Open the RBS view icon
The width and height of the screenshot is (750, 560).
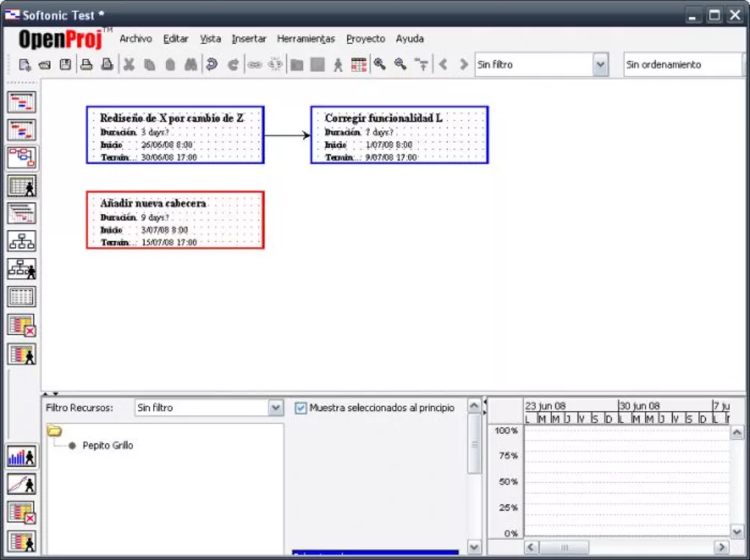[21, 269]
